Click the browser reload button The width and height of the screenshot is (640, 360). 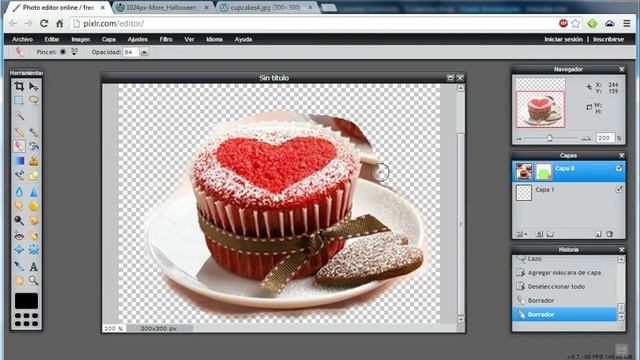(44, 24)
